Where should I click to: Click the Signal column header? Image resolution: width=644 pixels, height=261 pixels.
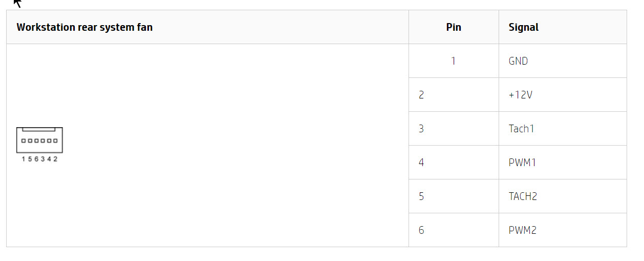tap(523, 27)
